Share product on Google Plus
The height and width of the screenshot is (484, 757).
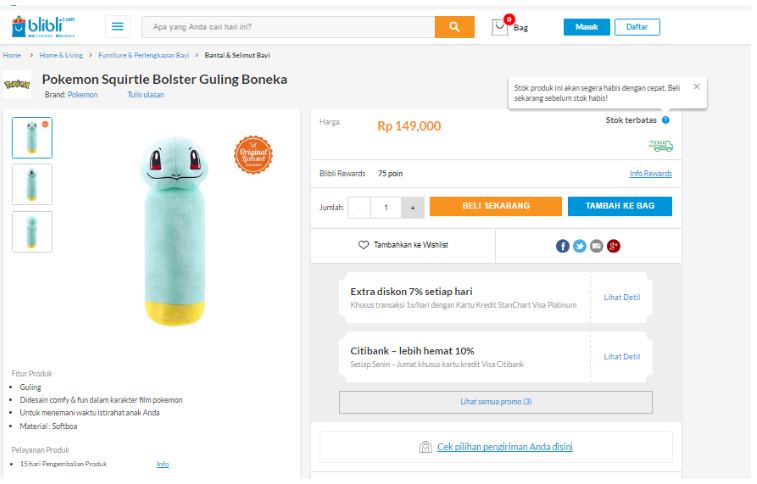613,245
